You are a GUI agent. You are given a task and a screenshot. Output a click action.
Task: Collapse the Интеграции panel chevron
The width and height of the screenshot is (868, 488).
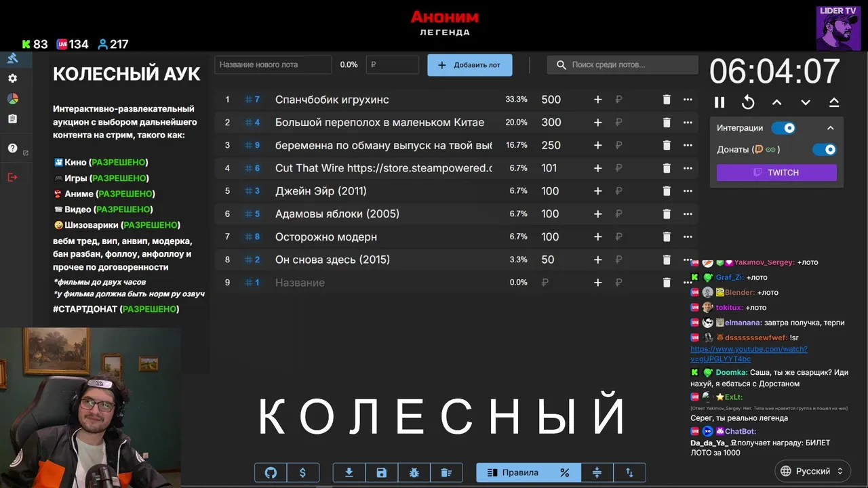830,127
